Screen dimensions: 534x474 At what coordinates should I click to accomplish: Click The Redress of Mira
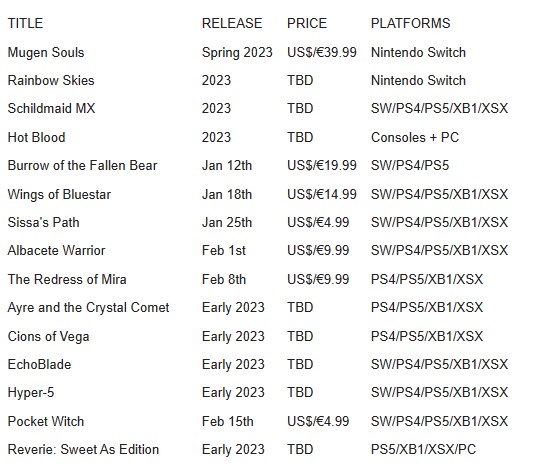pyautogui.click(x=67, y=280)
